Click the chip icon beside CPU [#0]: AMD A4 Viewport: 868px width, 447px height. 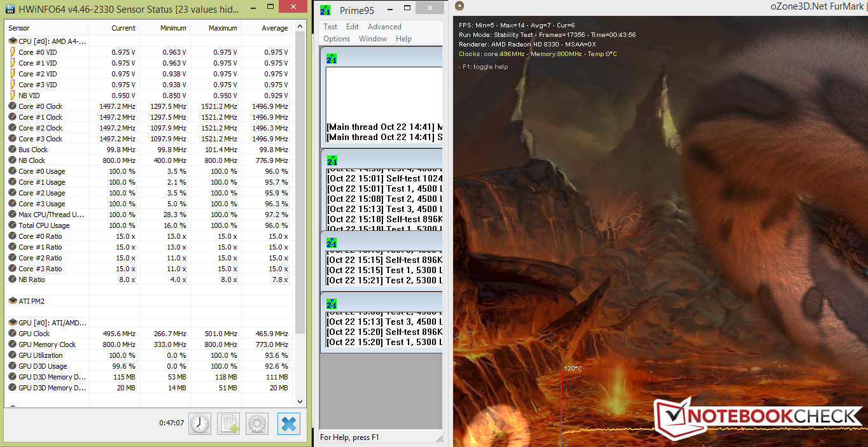pos(13,41)
